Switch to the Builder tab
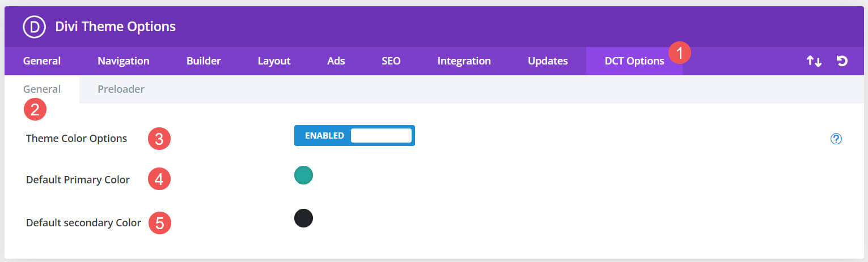This screenshot has width=868, height=262. (x=204, y=61)
